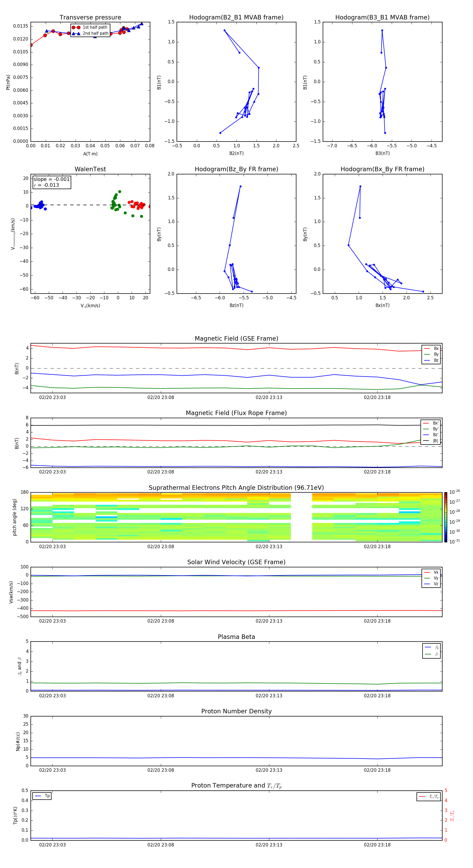
Task: Click the Vx legend entry in velocity panel
Action: pos(431,572)
